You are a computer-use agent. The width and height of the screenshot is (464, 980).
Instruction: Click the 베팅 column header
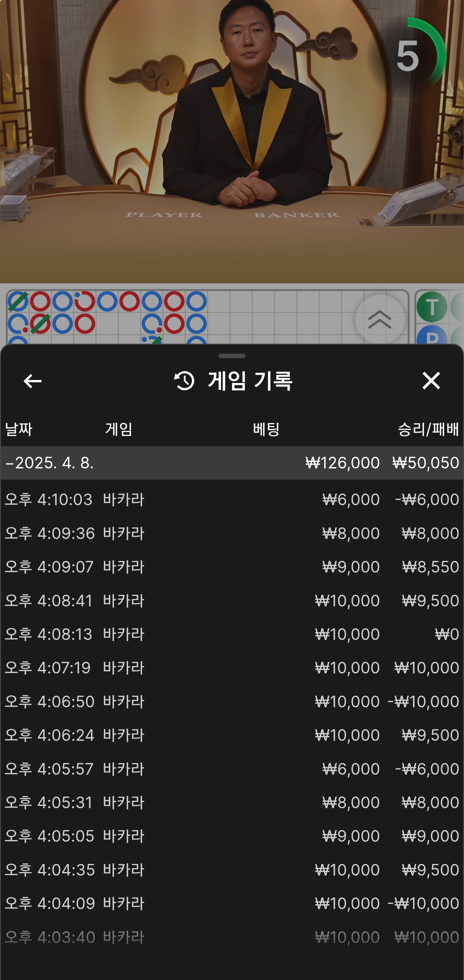[x=266, y=429]
